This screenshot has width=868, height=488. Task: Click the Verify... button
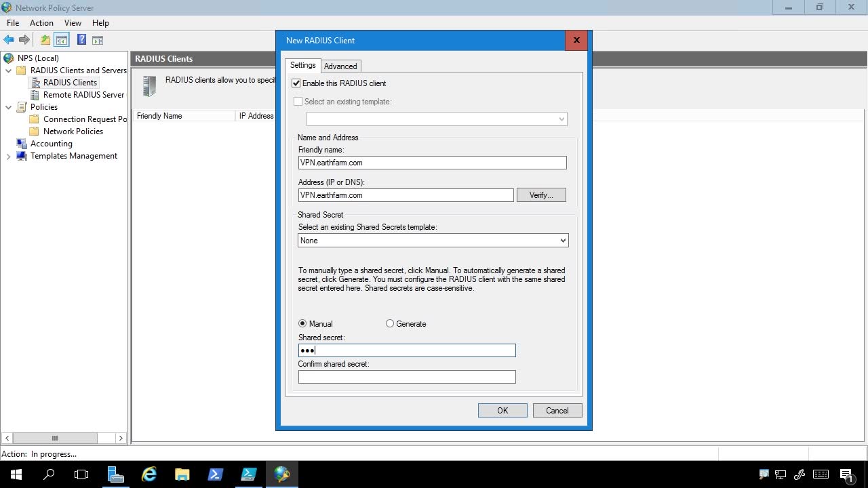(x=540, y=195)
